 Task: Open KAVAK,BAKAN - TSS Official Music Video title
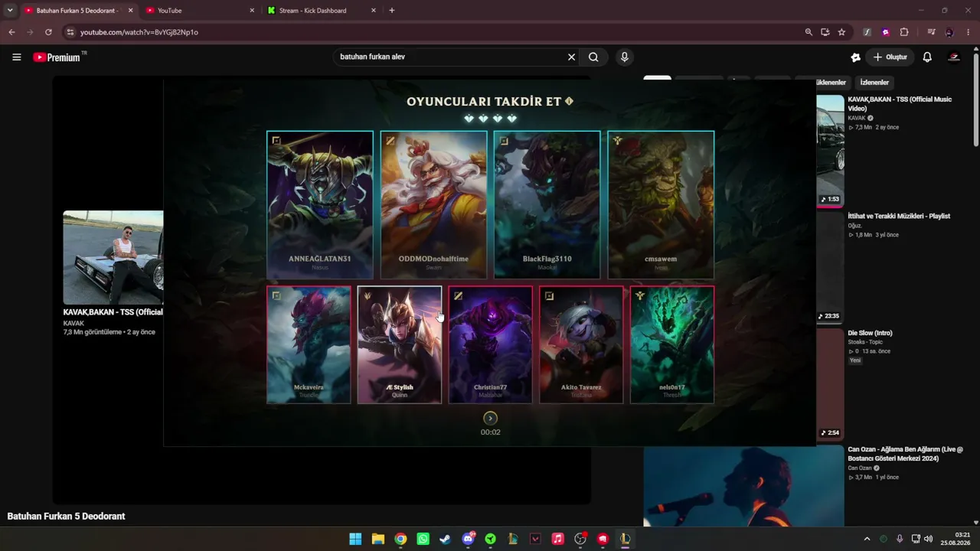pyautogui.click(x=900, y=104)
